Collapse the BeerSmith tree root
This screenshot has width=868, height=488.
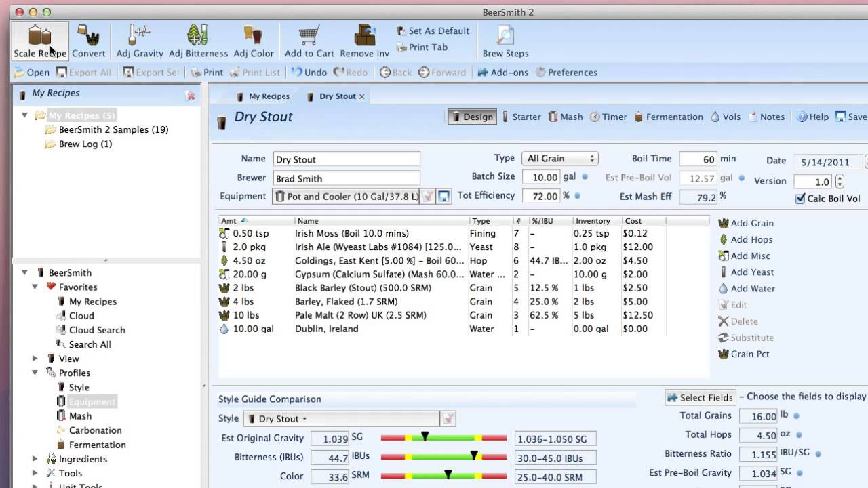[x=25, y=272]
